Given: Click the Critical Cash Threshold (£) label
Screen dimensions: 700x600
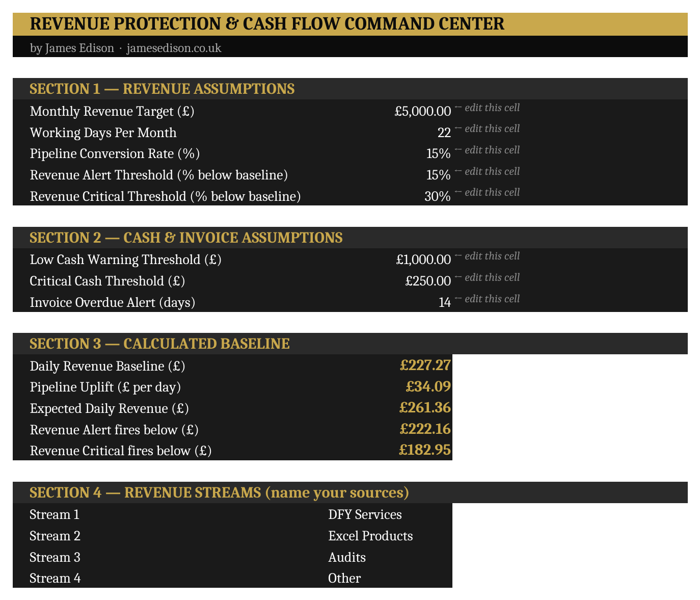Looking at the screenshot, I should 107,281.
